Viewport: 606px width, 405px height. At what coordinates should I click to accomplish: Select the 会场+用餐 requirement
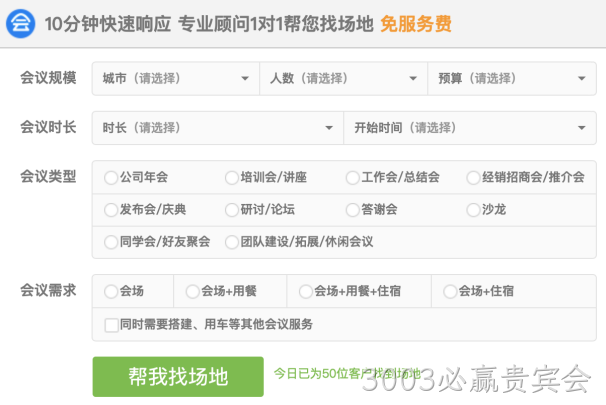click(192, 291)
